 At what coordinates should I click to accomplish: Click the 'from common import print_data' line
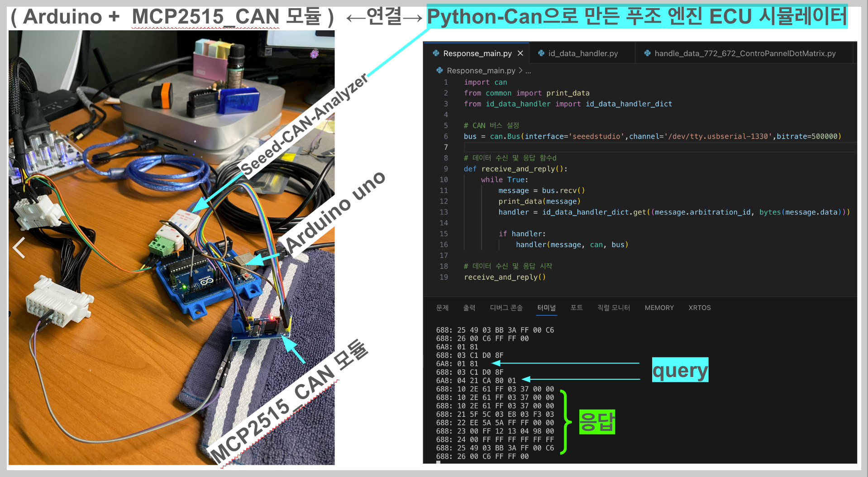click(x=527, y=93)
